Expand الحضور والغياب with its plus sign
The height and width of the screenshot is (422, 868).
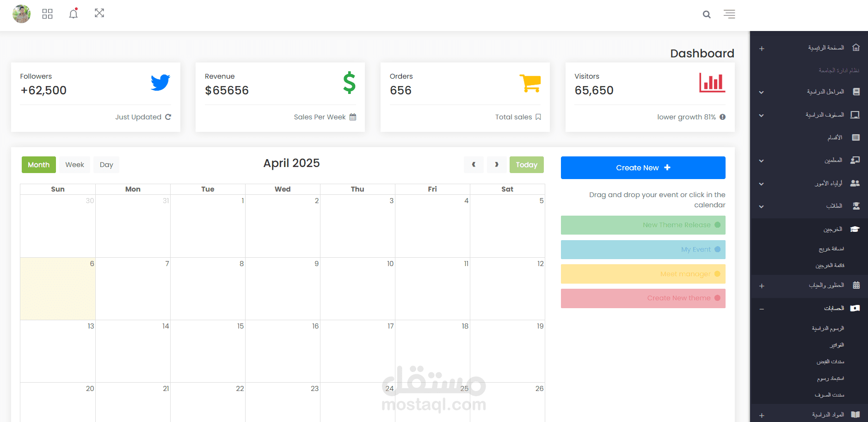click(762, 286)
